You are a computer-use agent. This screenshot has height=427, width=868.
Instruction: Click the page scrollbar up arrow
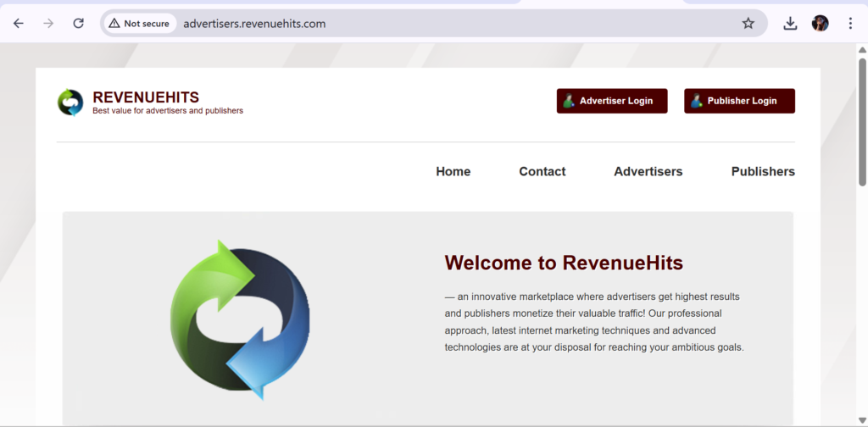[862, 50]
